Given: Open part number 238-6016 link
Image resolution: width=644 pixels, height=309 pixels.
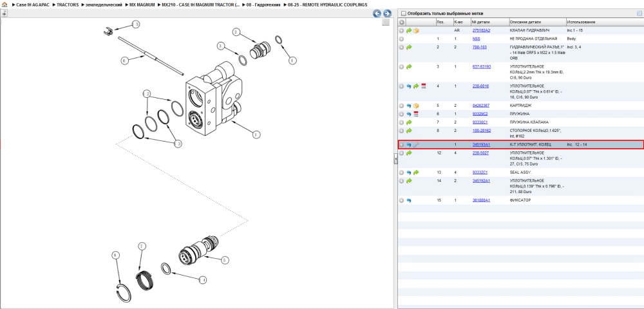Looking at the screenshot, I should 480,86.
